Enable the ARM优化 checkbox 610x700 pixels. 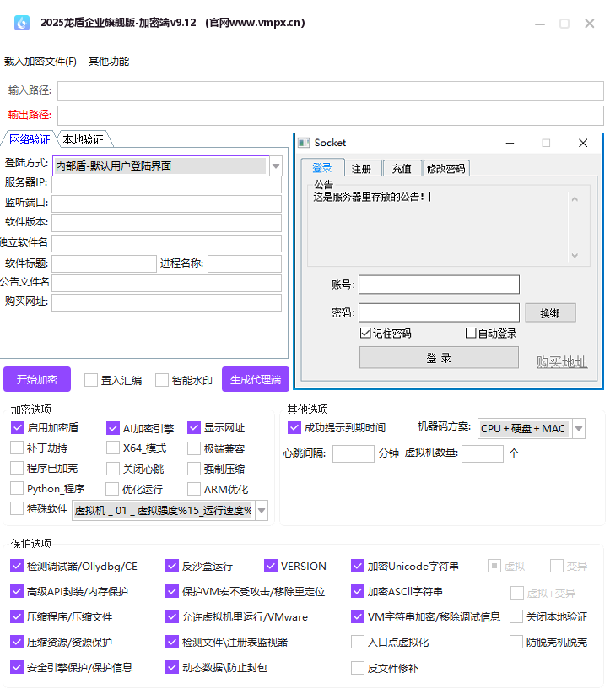pyautogui.click(x=194, y=489)
